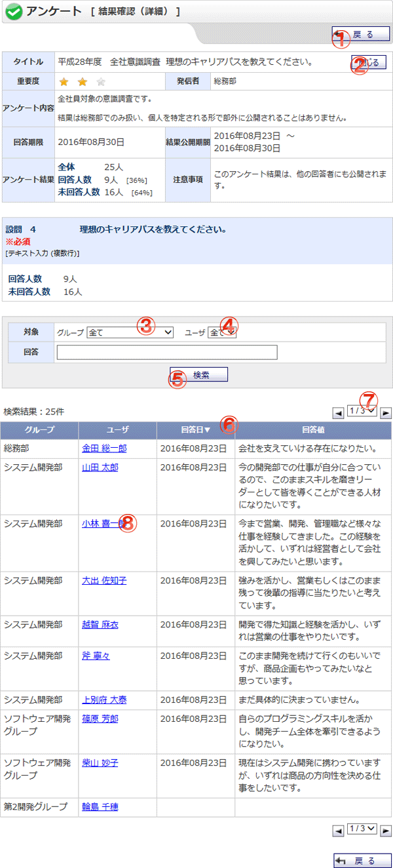Image resolution: width=393 pixels, height=868 pixels.
Task: Click the second gold importance star
Action: [83, 82]
